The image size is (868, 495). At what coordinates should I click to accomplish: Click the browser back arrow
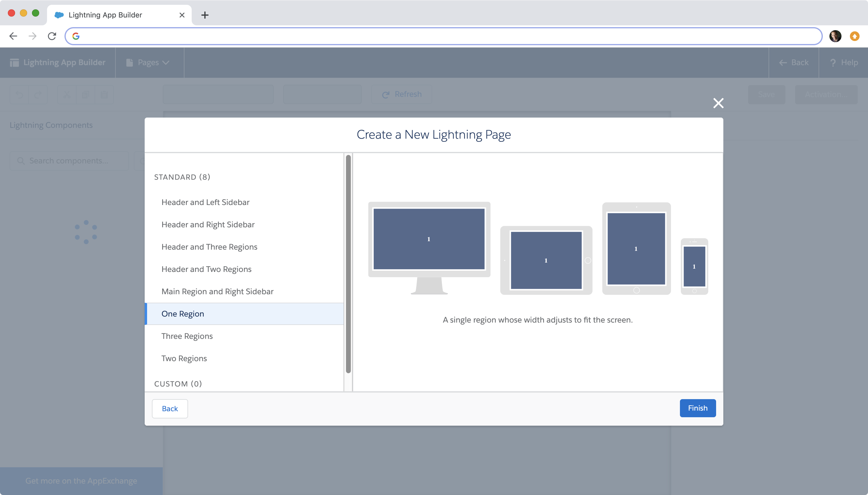[13, 36]
